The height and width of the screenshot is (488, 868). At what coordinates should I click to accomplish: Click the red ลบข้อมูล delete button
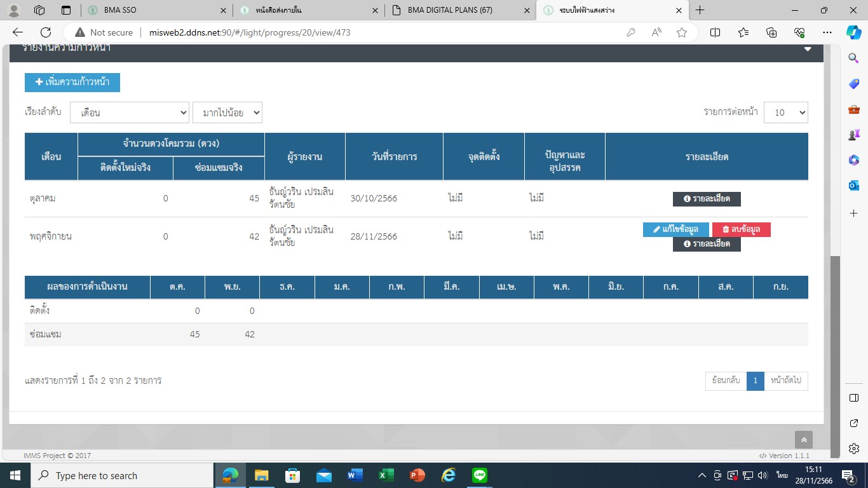coord(741,229)
